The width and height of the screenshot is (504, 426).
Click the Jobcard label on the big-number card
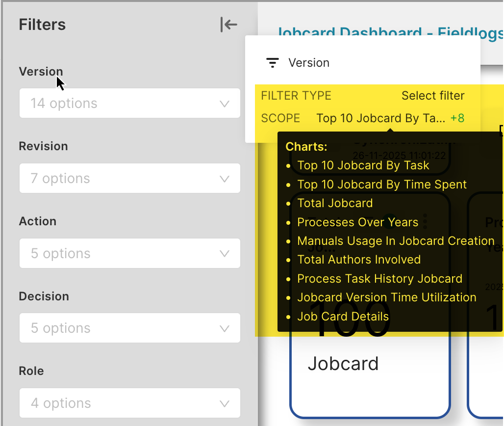[343, 364]
